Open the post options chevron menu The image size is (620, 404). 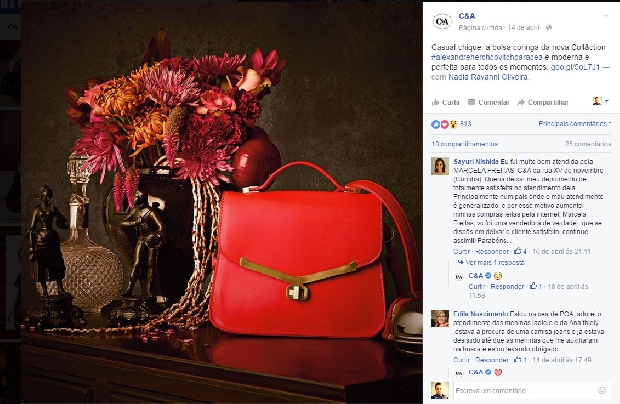click(x=605, y=15)
